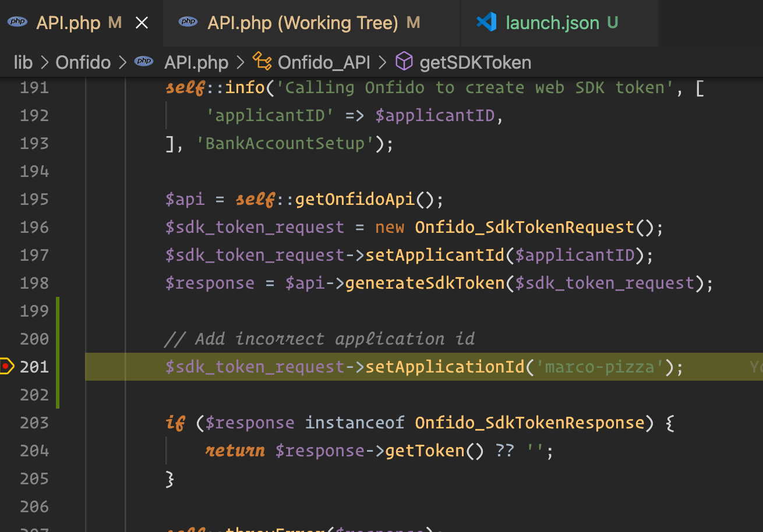Image resolution: width=763 pixels, height=532 pixels.
Task: Expand breadcrumb chevron after Onfido_API
Action: coord(383,62)
